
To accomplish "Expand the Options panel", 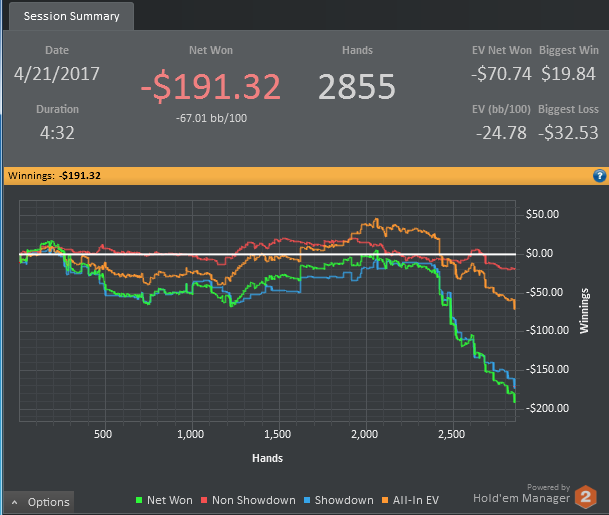I will tap(39, 502).
